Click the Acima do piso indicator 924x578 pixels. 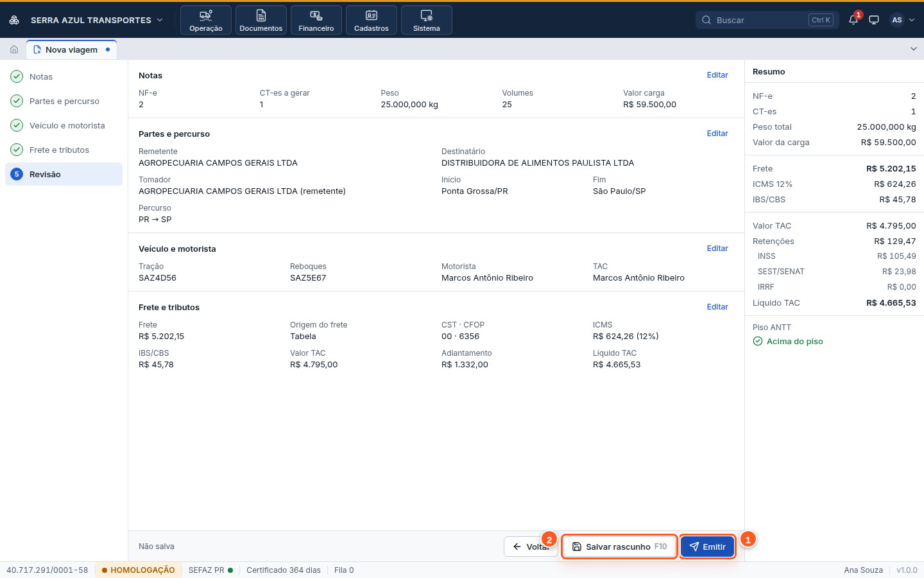[x=788, y=342]
